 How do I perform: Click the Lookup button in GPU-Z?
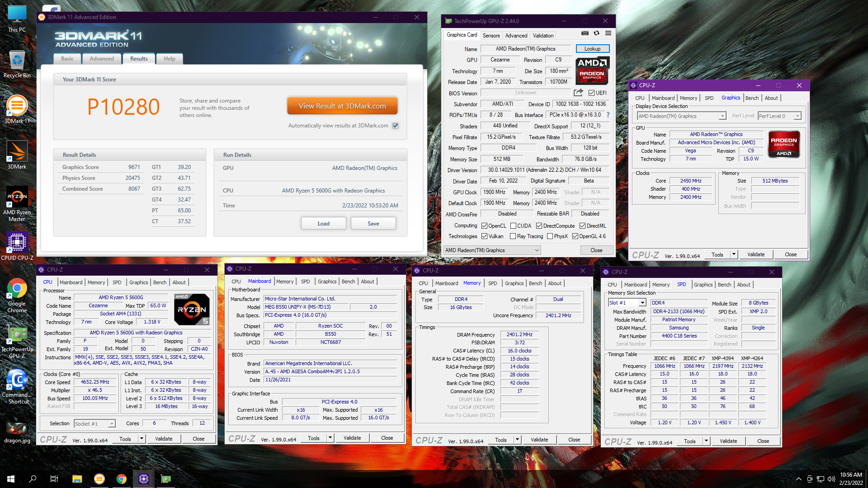(592, 49)
